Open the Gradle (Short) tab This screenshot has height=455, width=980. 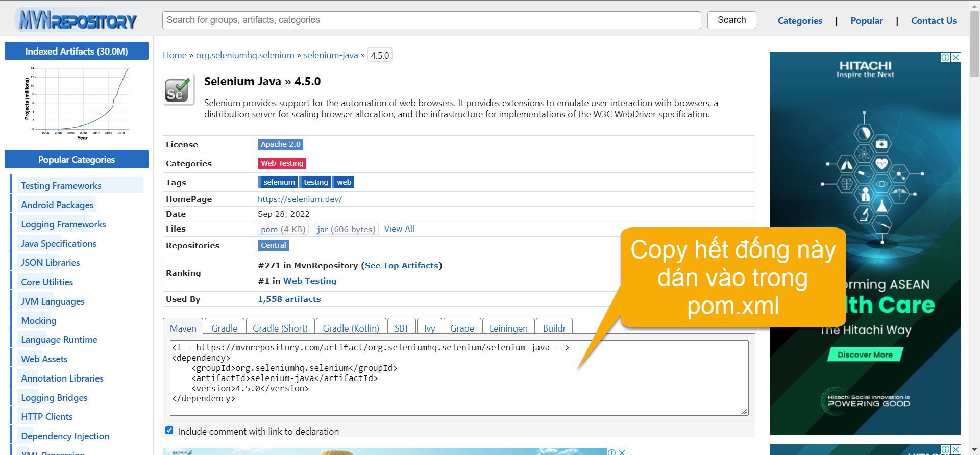[280, 328]
